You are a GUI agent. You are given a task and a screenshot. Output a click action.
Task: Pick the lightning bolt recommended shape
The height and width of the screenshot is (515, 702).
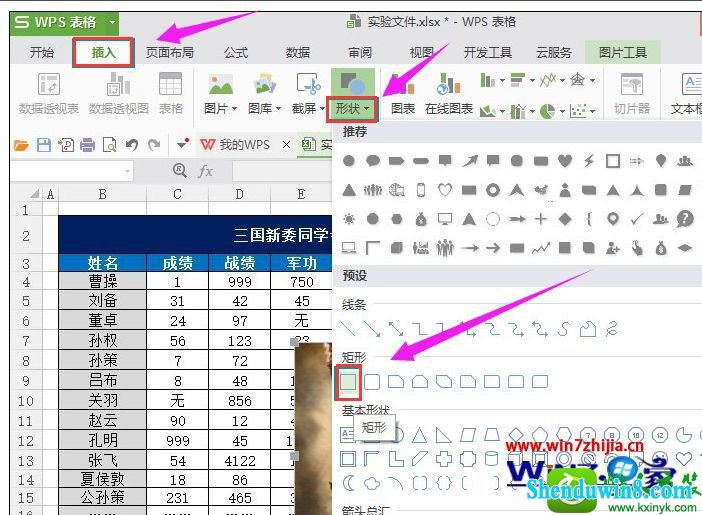[x=589, y=160]
